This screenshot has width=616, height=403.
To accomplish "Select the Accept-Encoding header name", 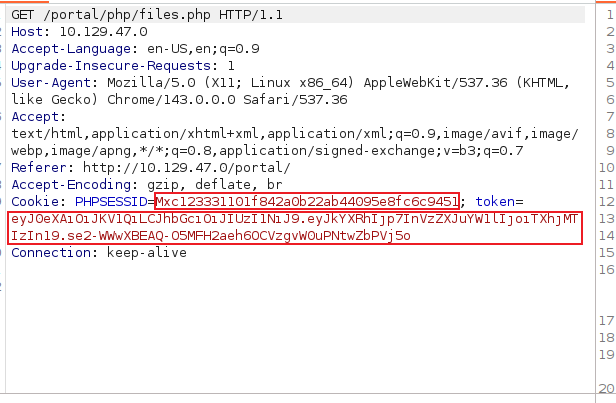I will (71, 184).
